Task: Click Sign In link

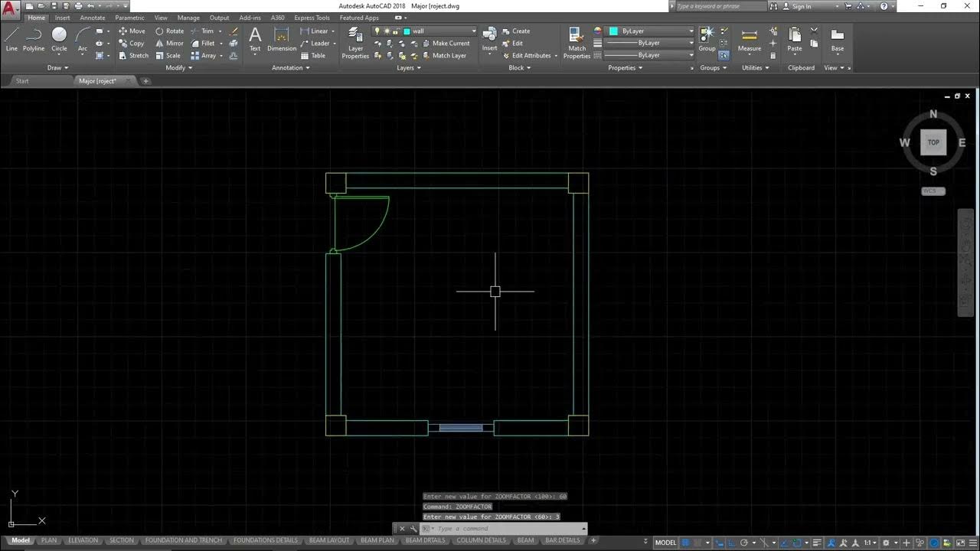Action: (802, 6)
